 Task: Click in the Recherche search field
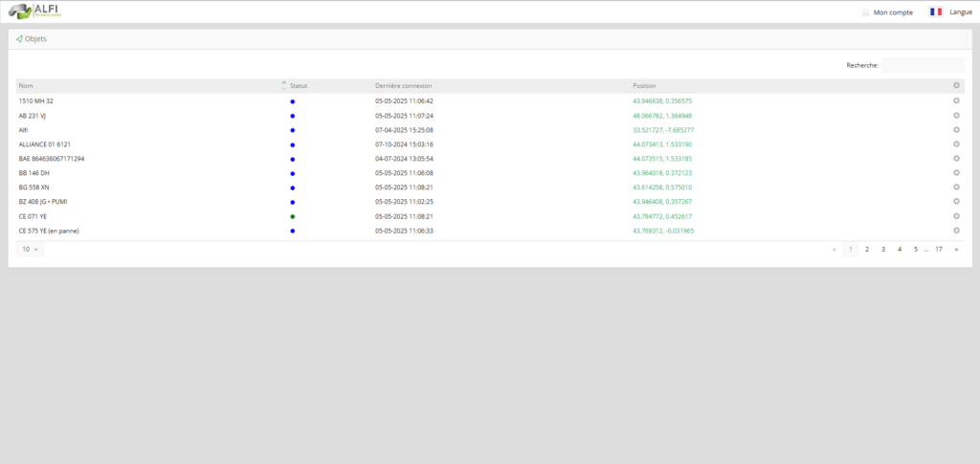pyautogui.click(x=922, y=65)
